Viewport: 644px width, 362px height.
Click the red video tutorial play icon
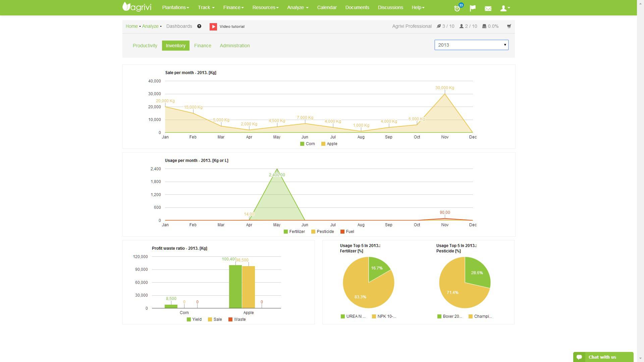[x=213, y=26]
